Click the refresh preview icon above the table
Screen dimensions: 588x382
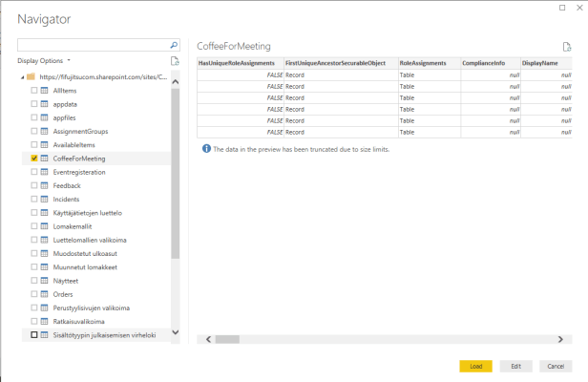[567, 47]
